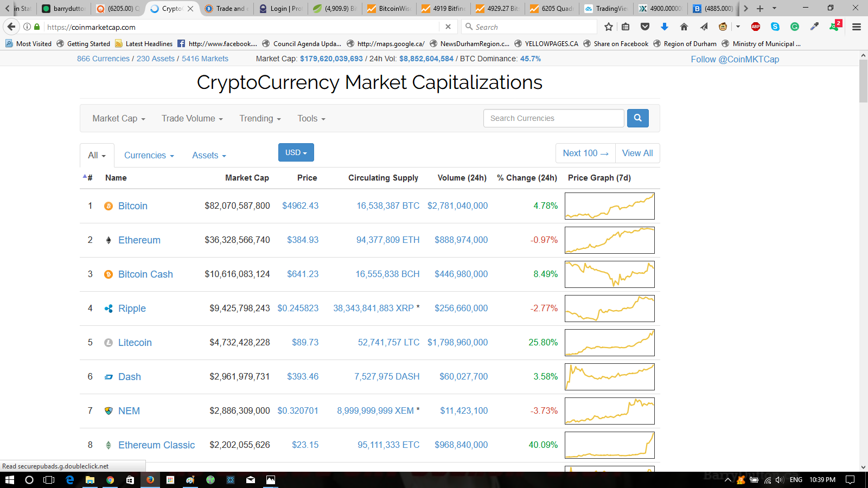Viewport: 868px width, 488px height.
Task: Open the Windows Start menu
Action: point(10,480)
